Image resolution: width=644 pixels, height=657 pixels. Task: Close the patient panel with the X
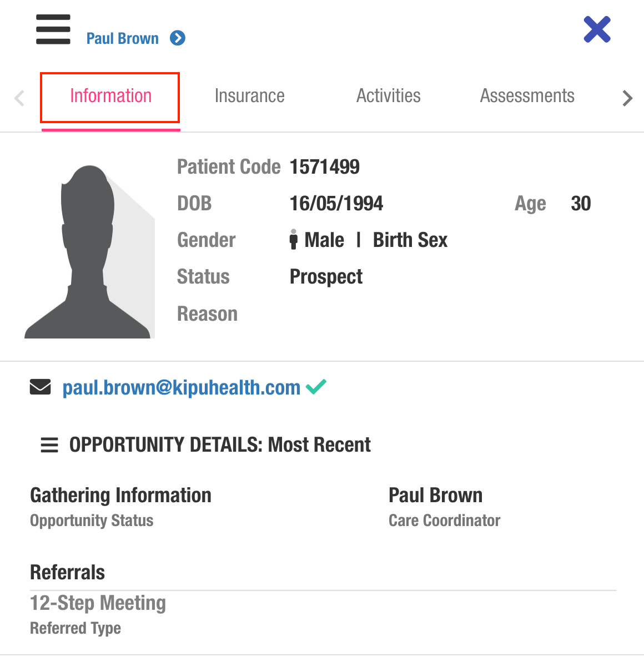click(x=597, y=29)
